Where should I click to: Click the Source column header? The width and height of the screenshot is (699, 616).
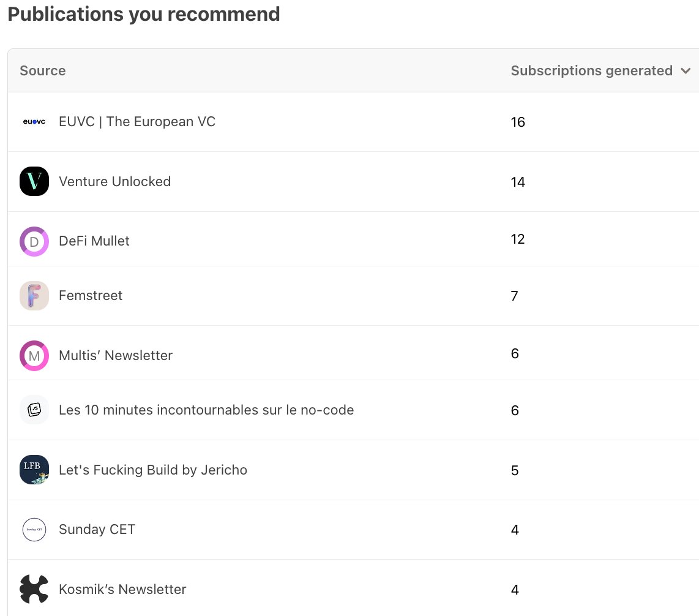coord(43,71)
